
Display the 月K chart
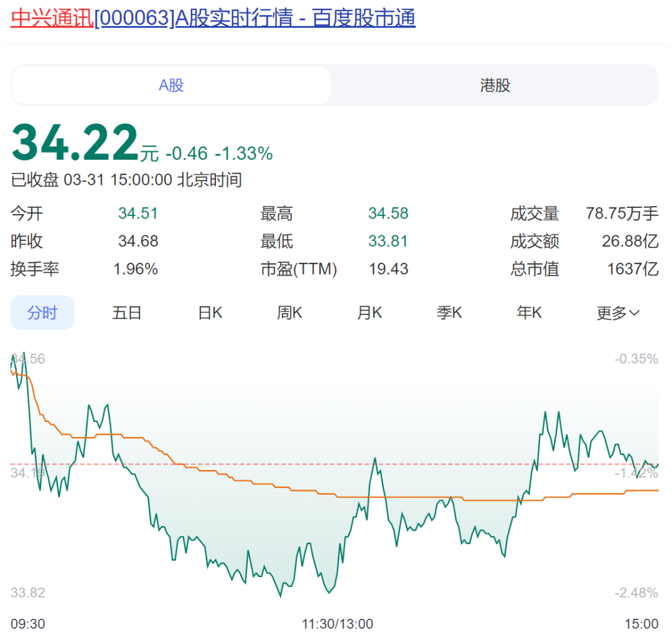click(x=369, y=313)
